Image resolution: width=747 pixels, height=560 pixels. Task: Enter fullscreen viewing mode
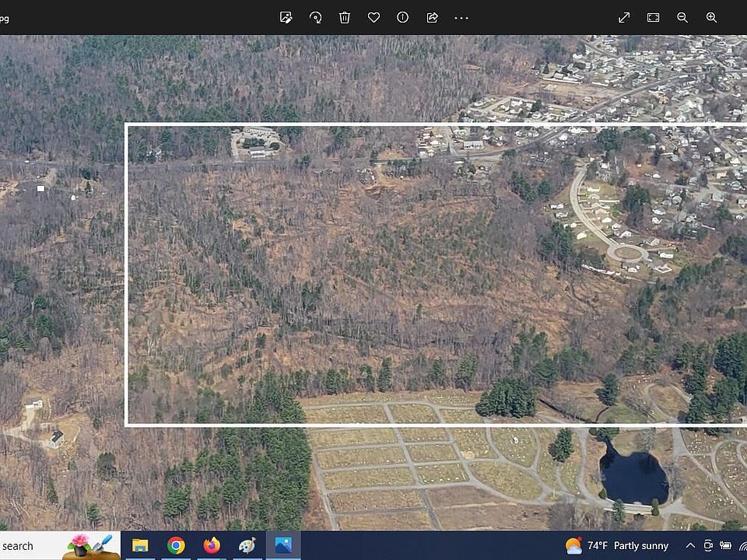tap(623, 17)
